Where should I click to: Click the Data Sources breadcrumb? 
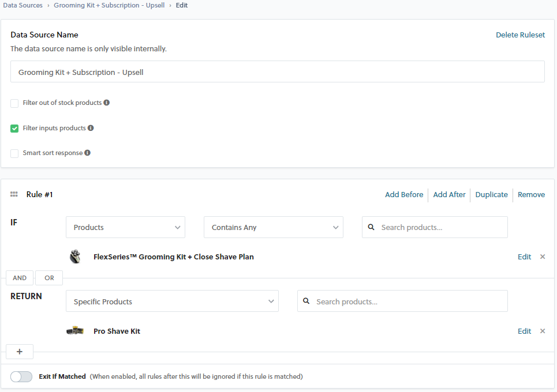(x=23, y=5)
